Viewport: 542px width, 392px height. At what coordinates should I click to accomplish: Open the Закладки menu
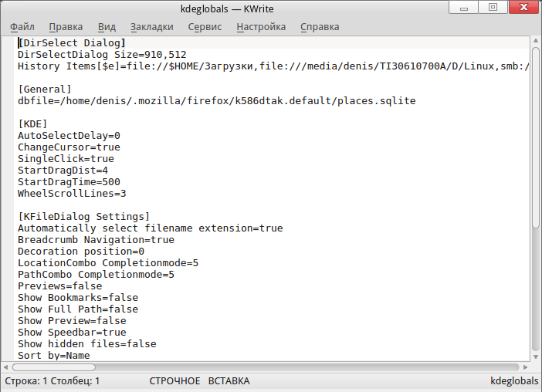(152, 27)
